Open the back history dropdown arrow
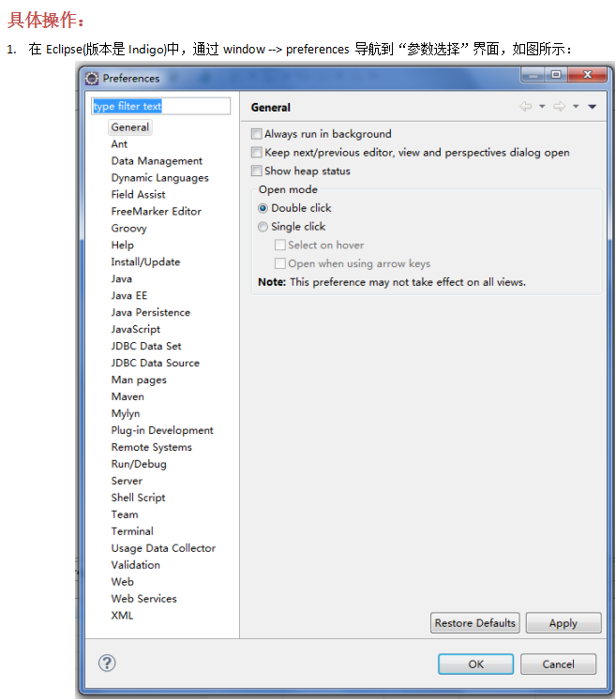 [x=542, y=107]
